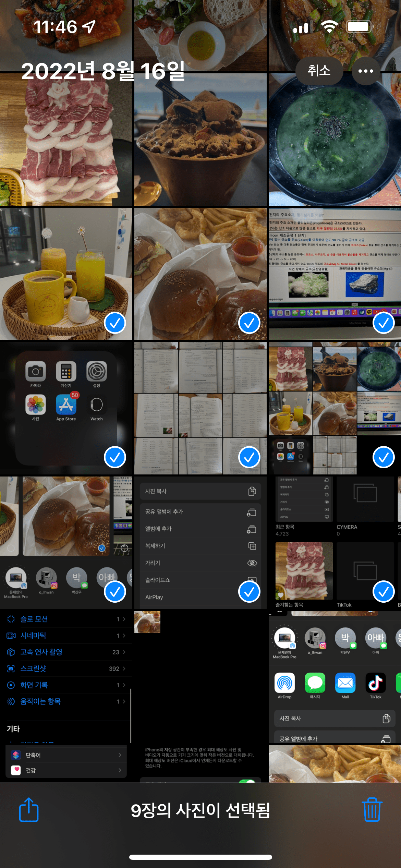Deselect the app folder screenshot with App Store
Image resolution: width=401 pixels, height=868 pixels.
pos(66,408)
